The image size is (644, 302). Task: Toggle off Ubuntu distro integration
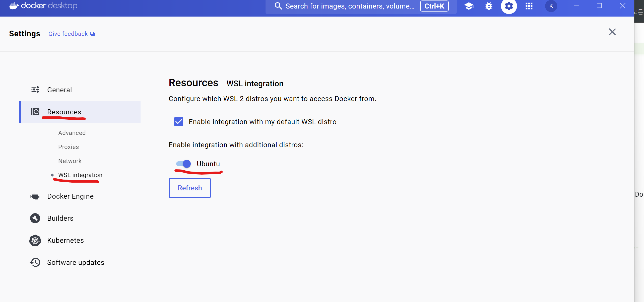pyautogui.click(x=183, y=164)
